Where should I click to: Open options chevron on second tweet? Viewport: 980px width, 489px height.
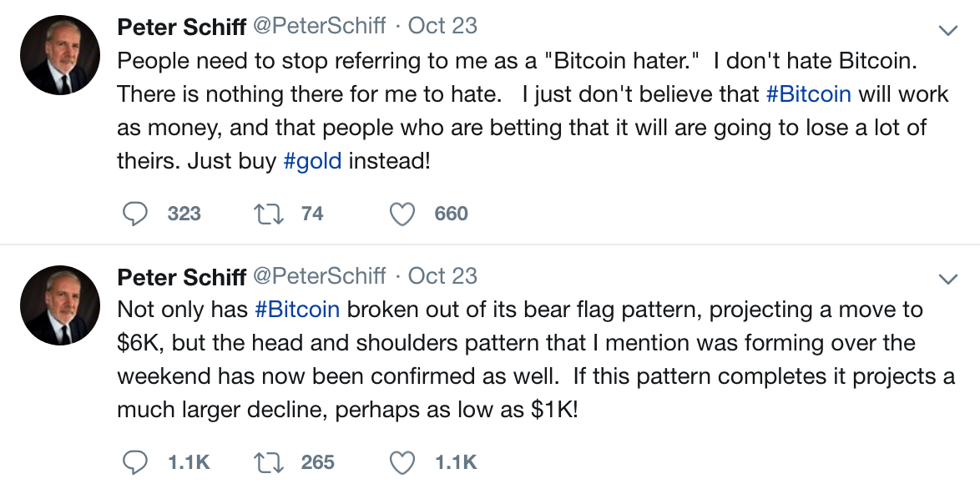pos(947,277)
